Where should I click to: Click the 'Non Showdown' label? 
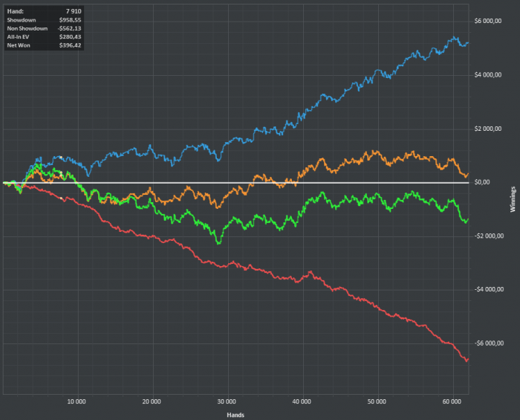click(x=27, y=28)
